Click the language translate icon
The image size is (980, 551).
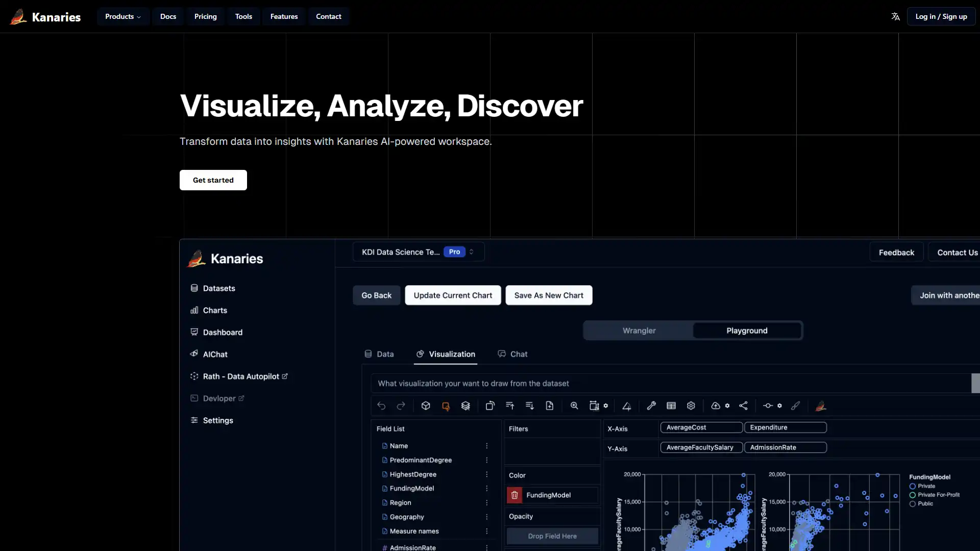895,16
